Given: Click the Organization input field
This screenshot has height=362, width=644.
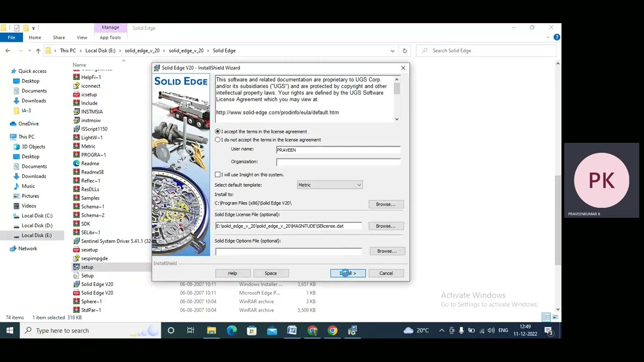Looking at the screenshot, I should pos(338,162).
